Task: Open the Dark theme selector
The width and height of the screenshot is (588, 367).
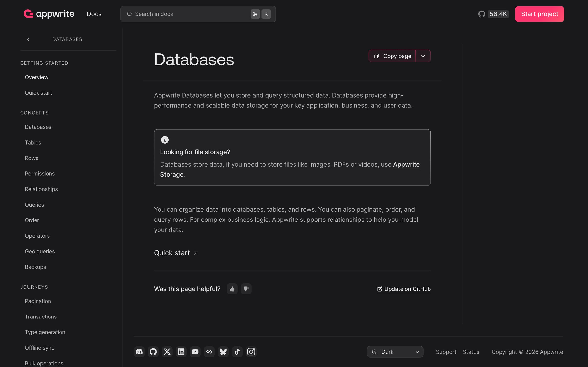Action: 395,352
